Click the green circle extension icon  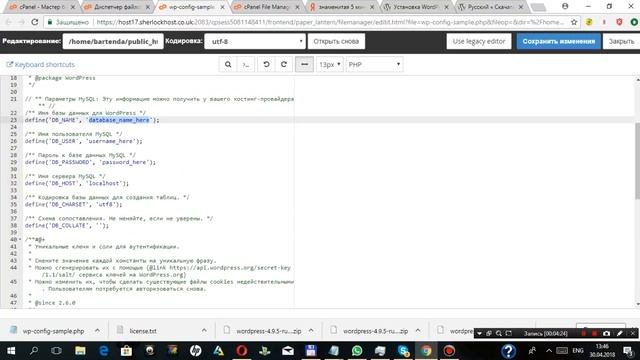coord(634,22)
